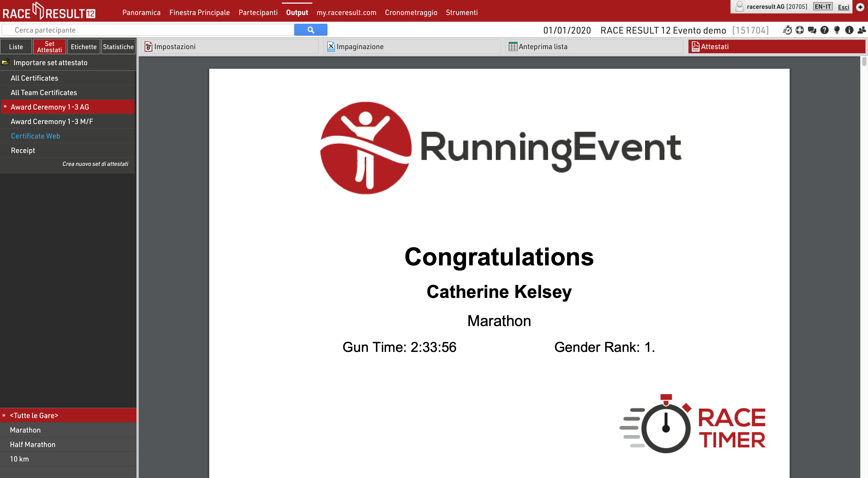Screen dimensions: 868x478
Task: Select All Certificates set
Action: click(x=68, y=78)
